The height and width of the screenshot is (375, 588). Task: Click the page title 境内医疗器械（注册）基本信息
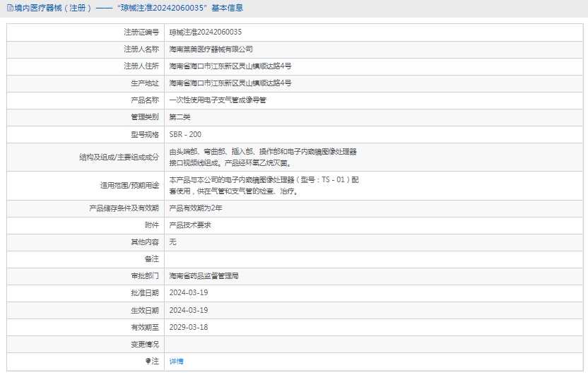(x=128, y=8)
